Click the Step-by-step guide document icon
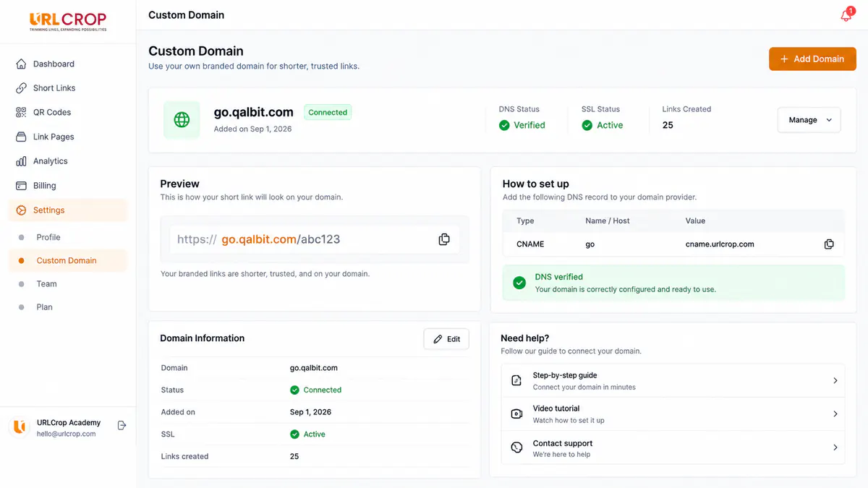The height and width of the screenshot is (488, 868). (x=516, y=380)
